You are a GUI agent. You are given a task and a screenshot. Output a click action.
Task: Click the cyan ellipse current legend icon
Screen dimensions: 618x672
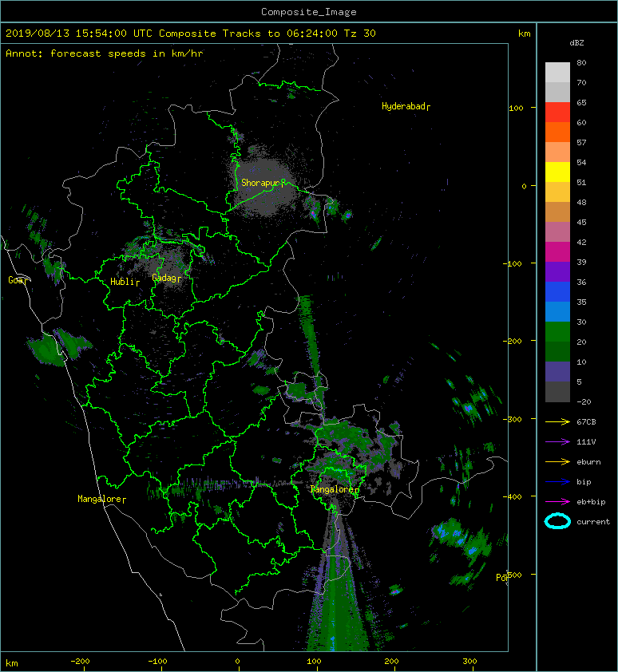pos(557,521)
